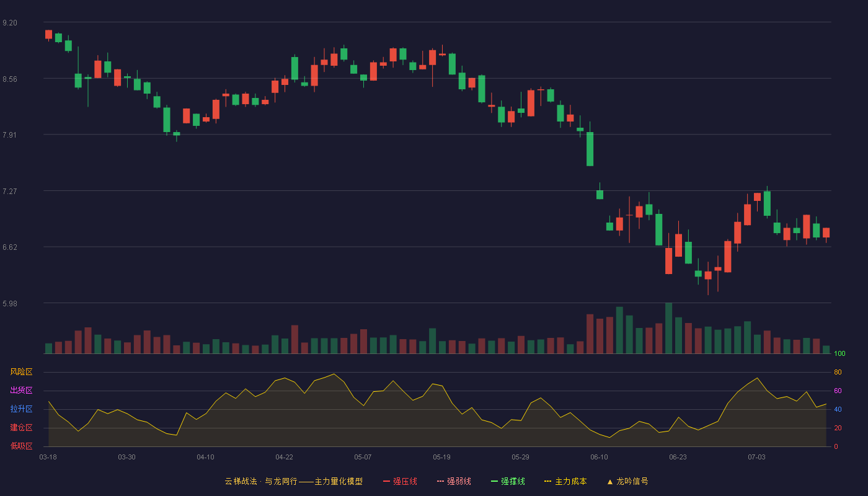868x496 pixels.
Task: Click the 06-23 date label
Action: [678, 457]
